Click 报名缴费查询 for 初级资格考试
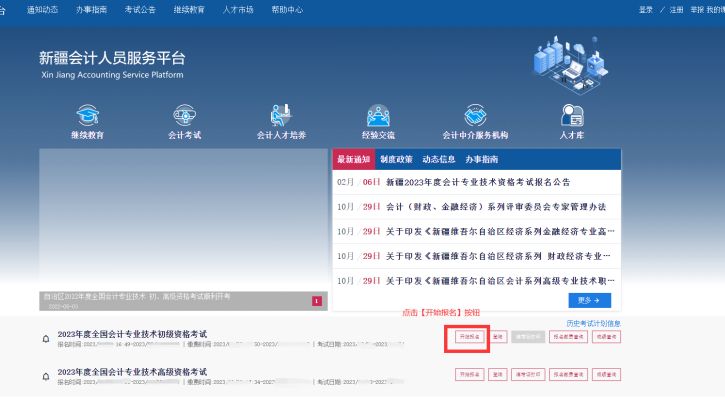725x398 pixels. click(568, 337)
